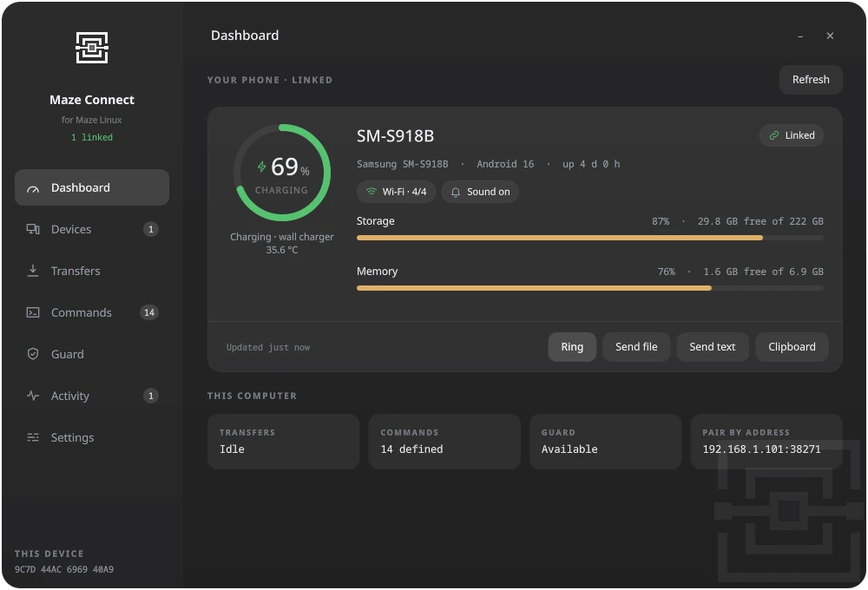868x590 pixels.
Task: Click the SM-S918B device name heading
Action: point(395,136)
